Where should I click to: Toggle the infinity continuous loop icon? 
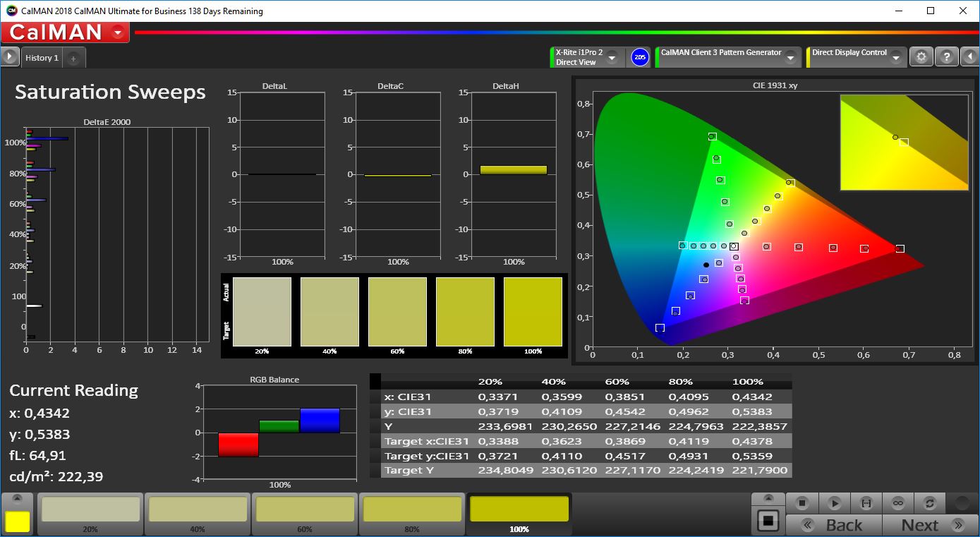897,503
